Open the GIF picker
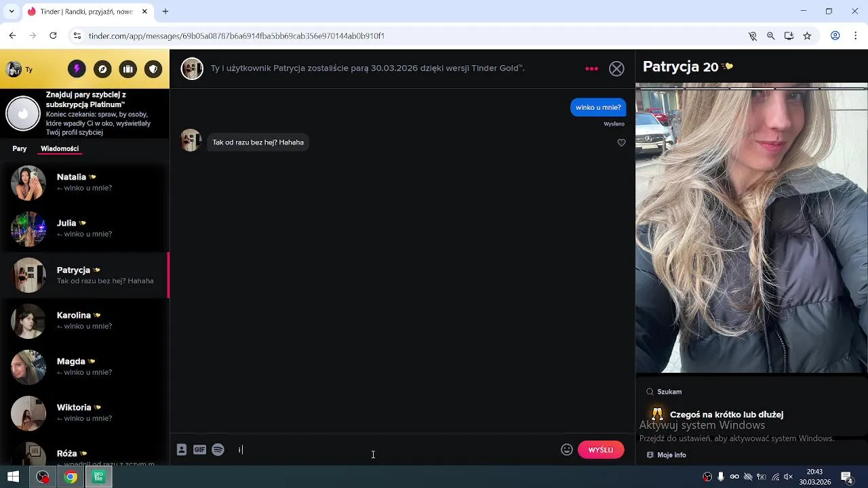 click(199, 449)
